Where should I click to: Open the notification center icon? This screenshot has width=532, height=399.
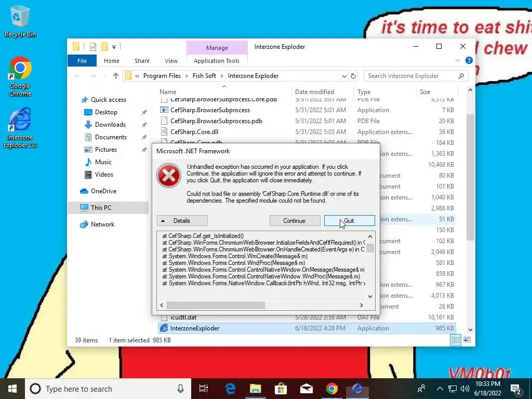click(x=516, y=389)
